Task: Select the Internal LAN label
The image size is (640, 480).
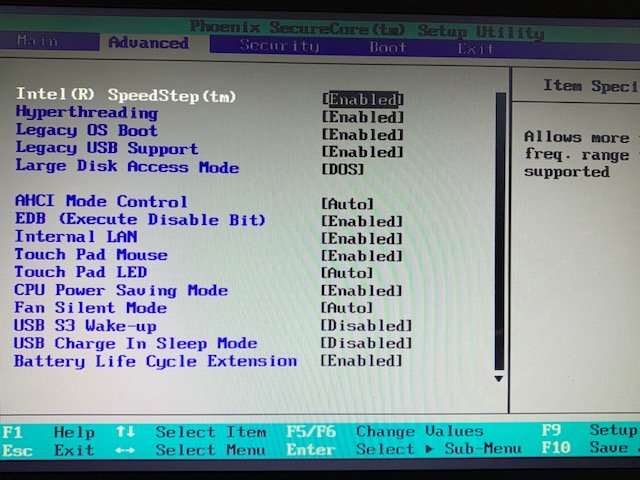Action: point(76,237)
